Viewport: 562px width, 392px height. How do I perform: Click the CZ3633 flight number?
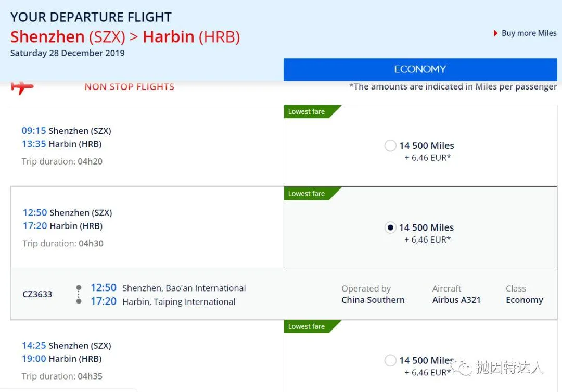[x=37, y=294]
